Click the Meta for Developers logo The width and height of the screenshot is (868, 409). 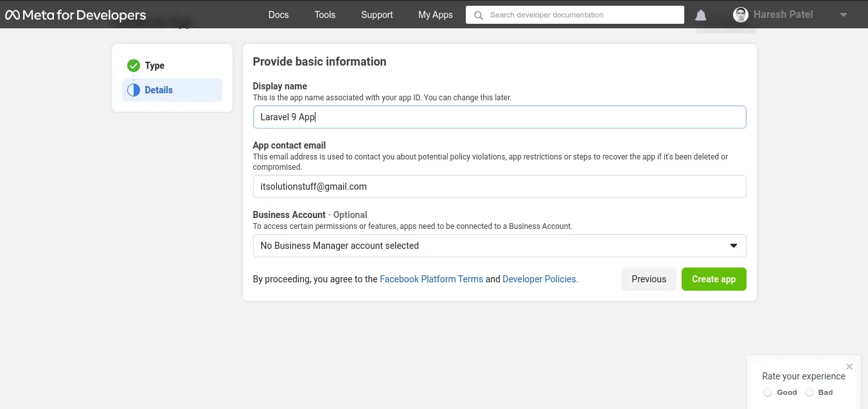tap(76, 15)
